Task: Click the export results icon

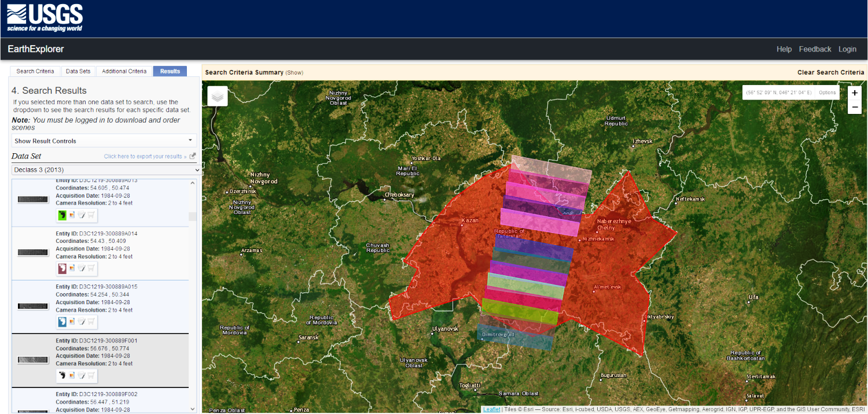Action: [x=193, y=156]
